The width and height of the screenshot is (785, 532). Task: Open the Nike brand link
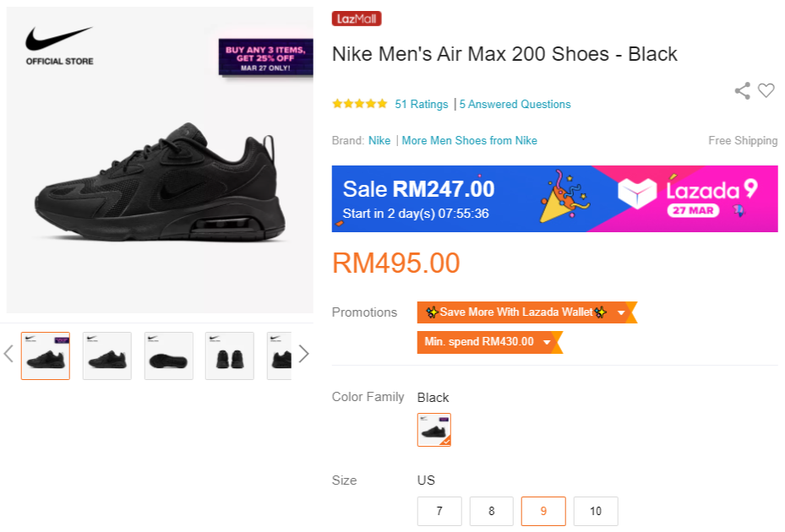379,141
